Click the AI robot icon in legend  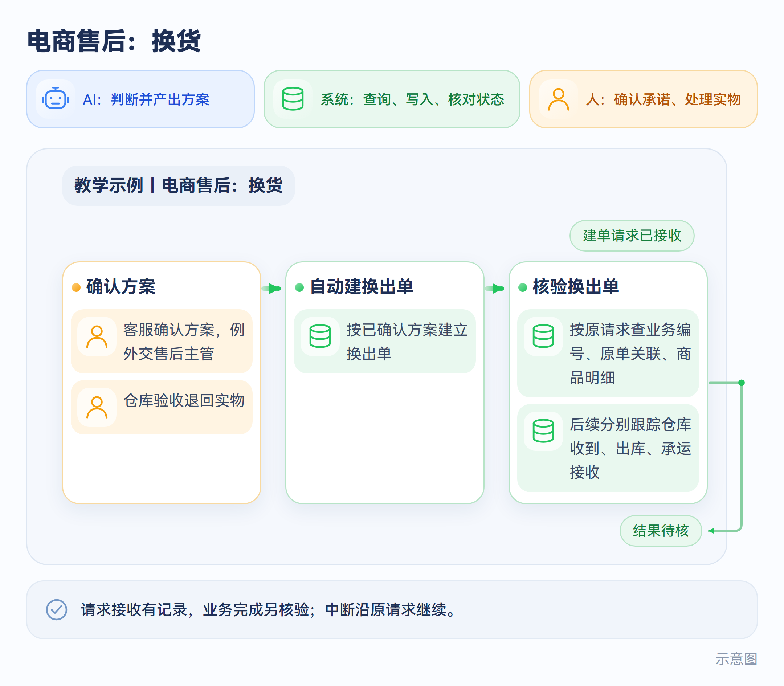56,99
